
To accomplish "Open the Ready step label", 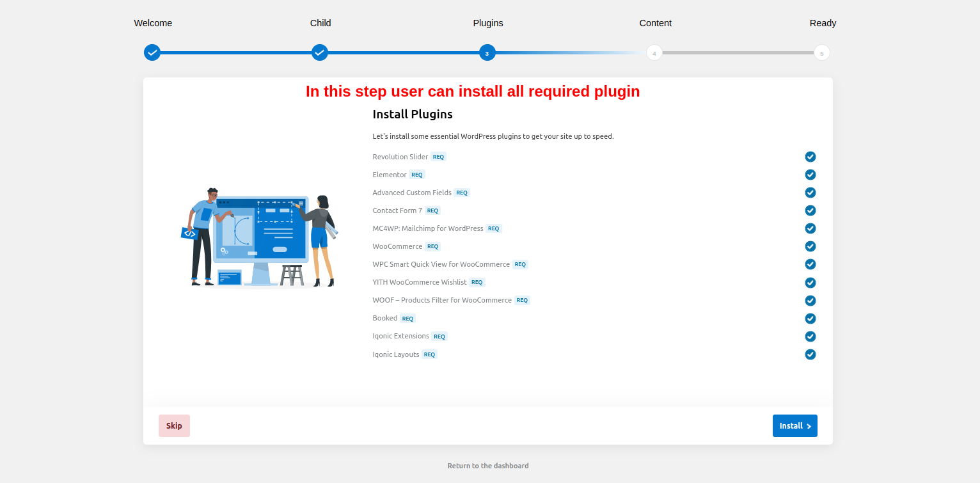I will 823,23.
